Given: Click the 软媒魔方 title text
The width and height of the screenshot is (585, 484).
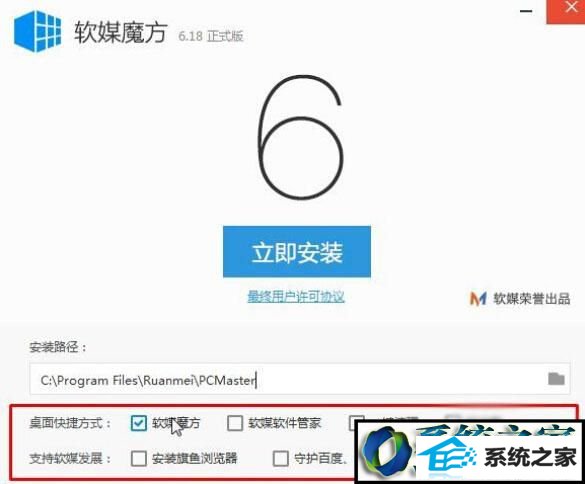Looking at the screenshot, I should click(120, 32).
